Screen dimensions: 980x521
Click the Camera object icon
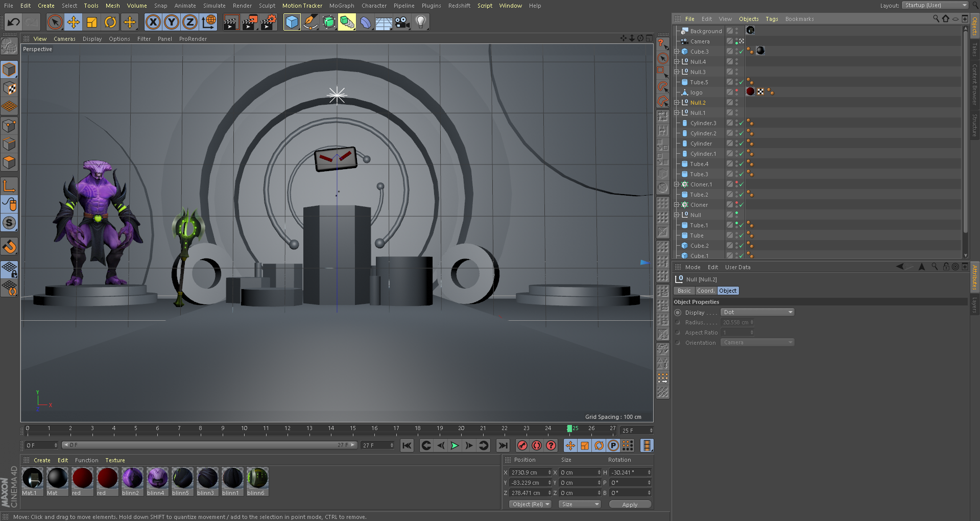[402, 22]
